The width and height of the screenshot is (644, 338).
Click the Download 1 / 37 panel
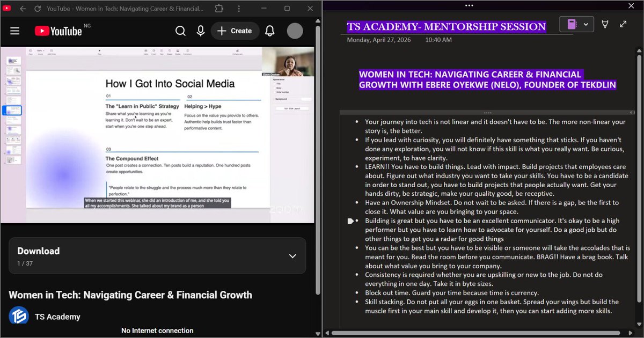(157, 256)
